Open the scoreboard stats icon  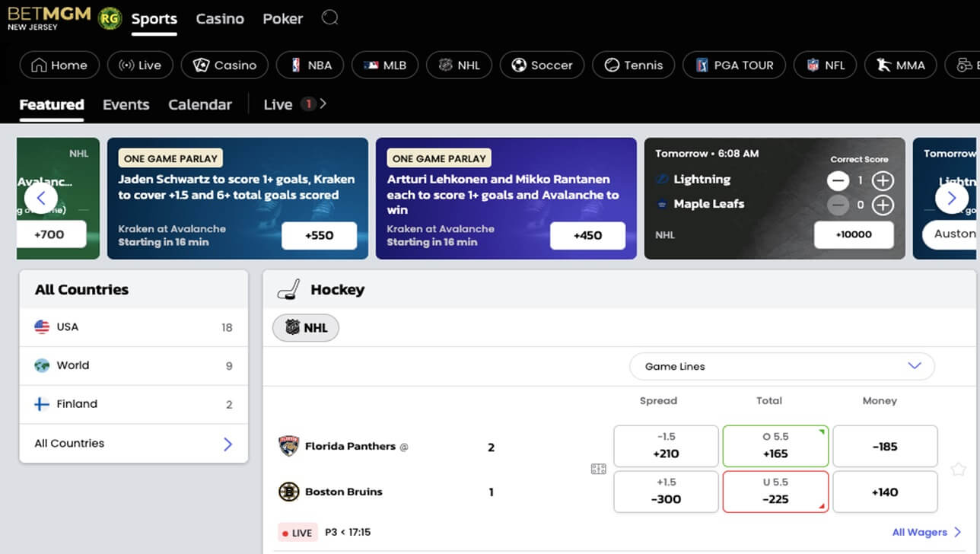(x=598, y=470)
